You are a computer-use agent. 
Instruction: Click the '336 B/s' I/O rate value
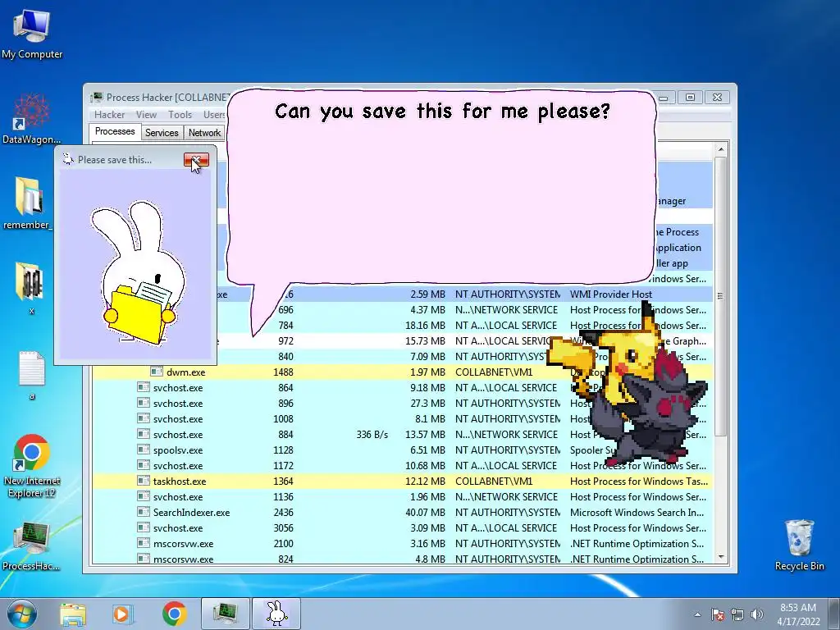tap(372, 435)
